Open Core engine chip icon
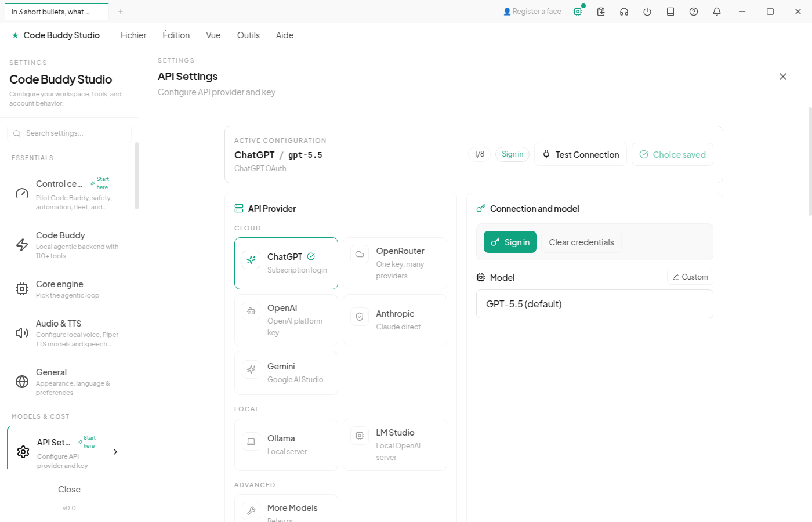 [22, 289]
